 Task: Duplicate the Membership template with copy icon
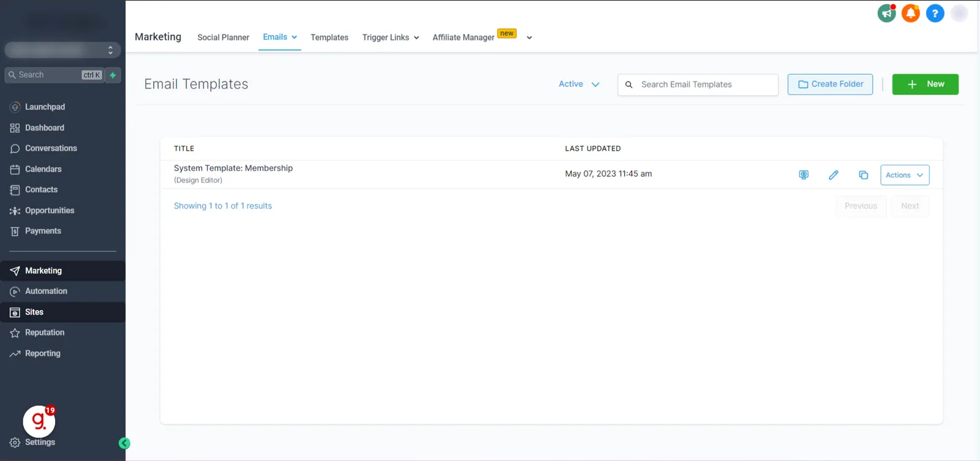click(864, 175)
